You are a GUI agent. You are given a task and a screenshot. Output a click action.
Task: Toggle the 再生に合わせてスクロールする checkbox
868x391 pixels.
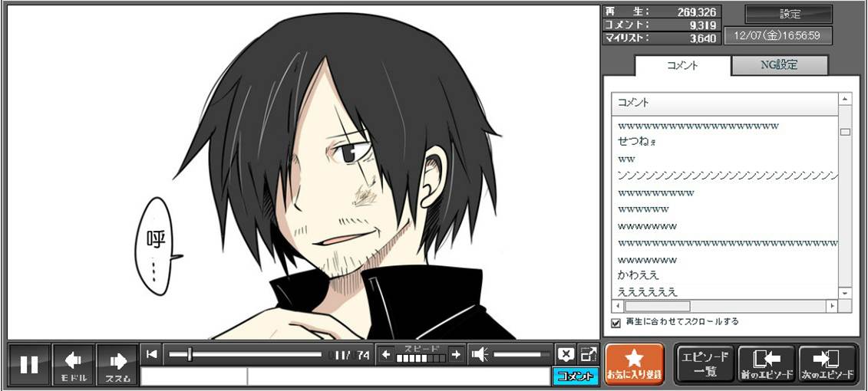616,323
